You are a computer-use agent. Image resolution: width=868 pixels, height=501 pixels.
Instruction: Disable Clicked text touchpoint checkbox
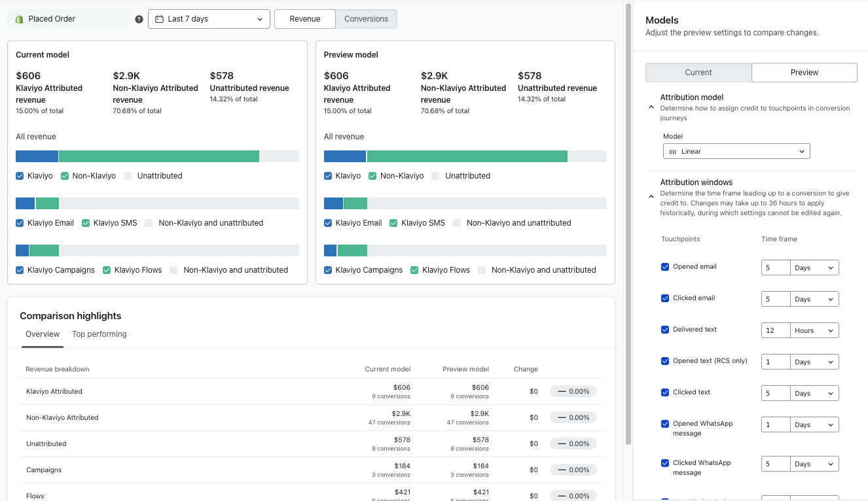pyautogui.click(x=665, y=392)
